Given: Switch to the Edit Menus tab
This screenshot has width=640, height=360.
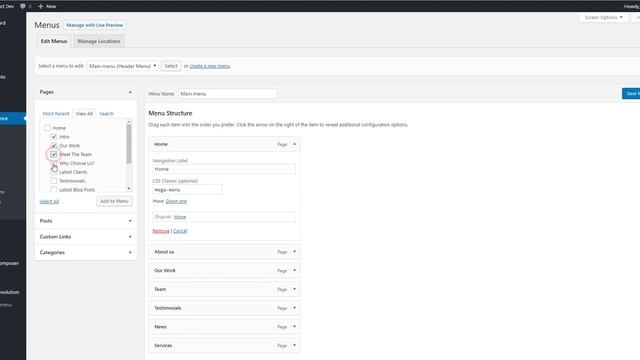Looking at the screenshot, I should coord(53,41).
